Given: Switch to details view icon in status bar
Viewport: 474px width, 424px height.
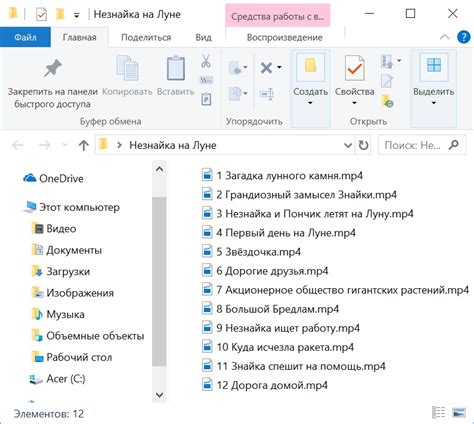Looking at the screenshot, I should pos(438,412).
